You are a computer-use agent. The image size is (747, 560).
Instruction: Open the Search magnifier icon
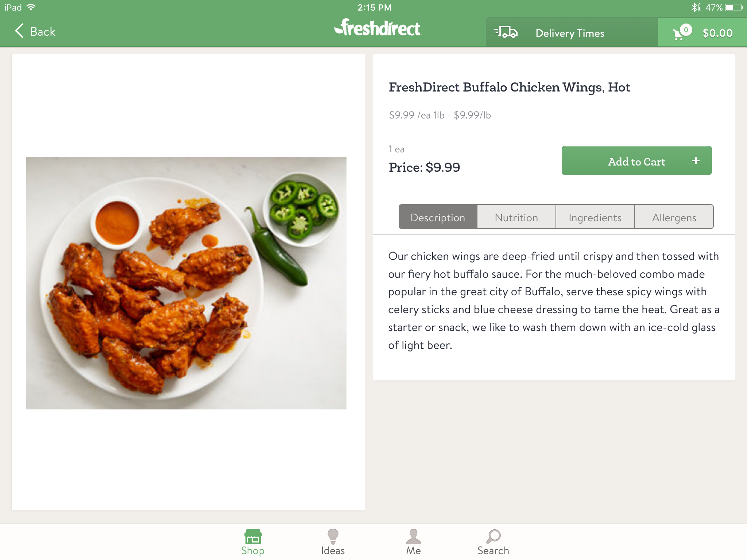click(x=493, y=537)
